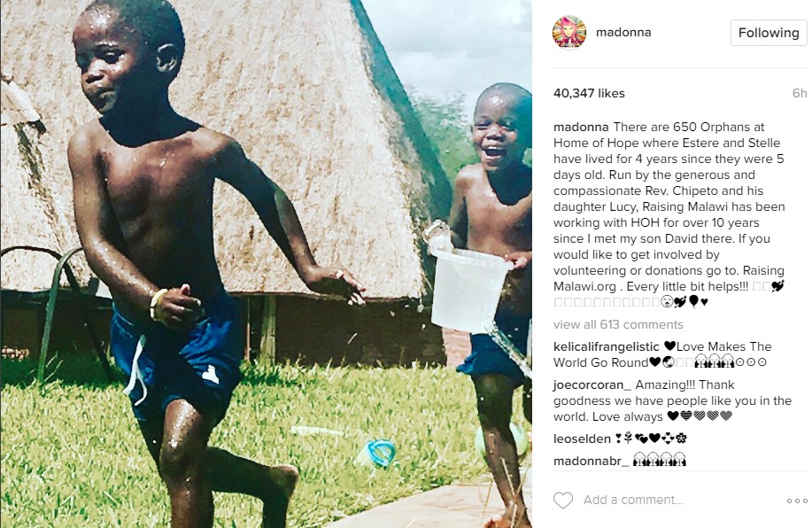The height and width of the screenshot is (528, 812).
Task: Open the three-dot more options menu
Action: (796, 501)
